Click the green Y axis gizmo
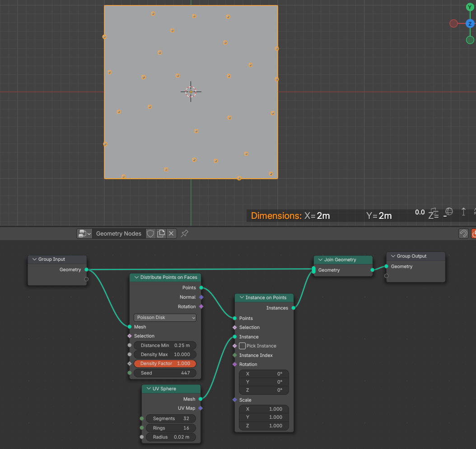The width and height of the screenshot is (476, 449). point(470,7)
